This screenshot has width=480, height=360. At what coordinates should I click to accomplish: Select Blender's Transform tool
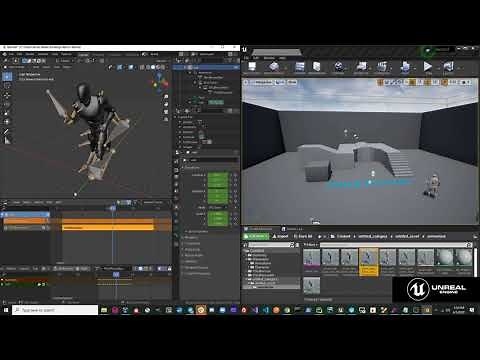7,122
